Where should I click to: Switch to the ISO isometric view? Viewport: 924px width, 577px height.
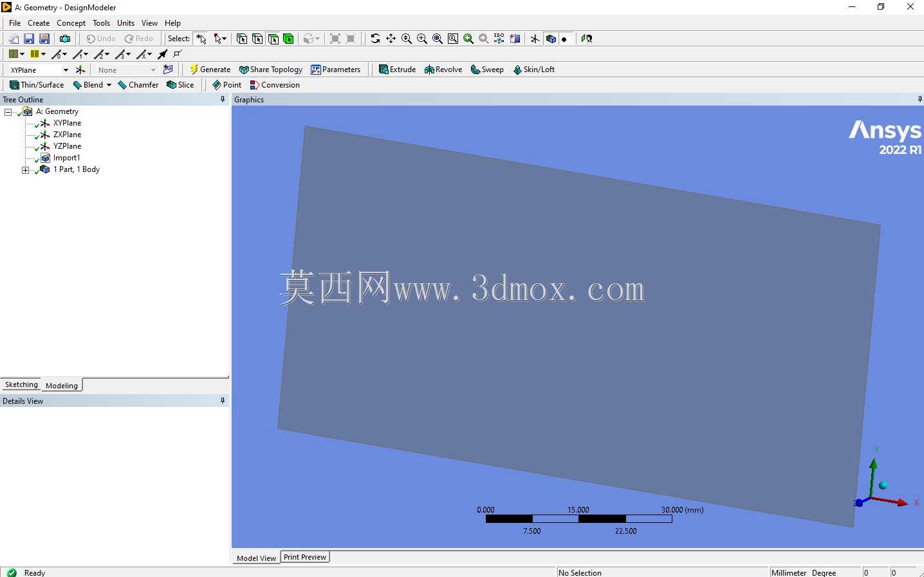pos(499,39)
